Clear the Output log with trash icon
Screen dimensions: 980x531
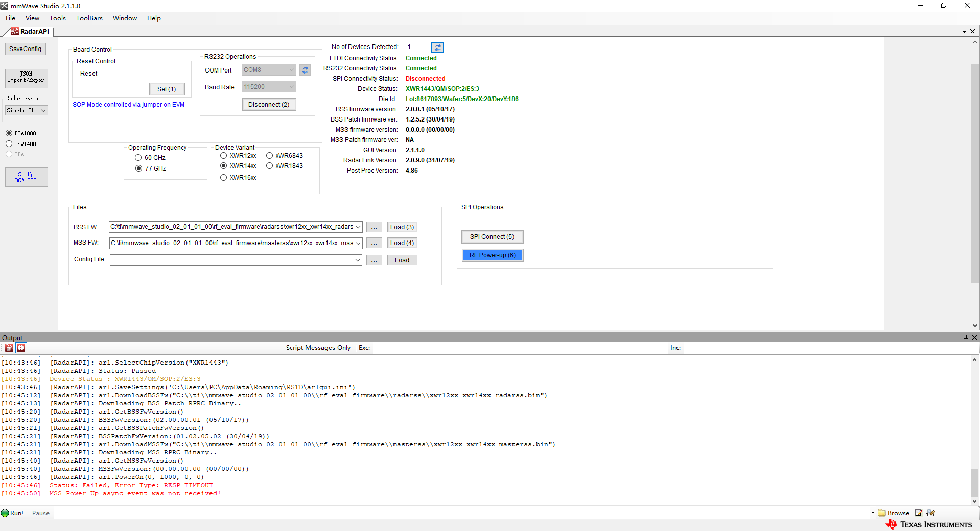(9, 348)
